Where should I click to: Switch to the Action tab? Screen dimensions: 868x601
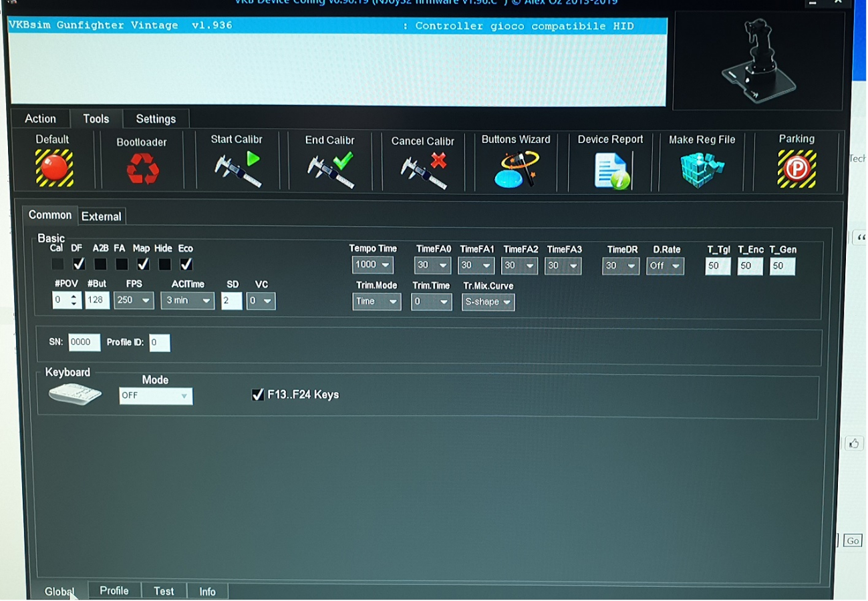point(40,119)
